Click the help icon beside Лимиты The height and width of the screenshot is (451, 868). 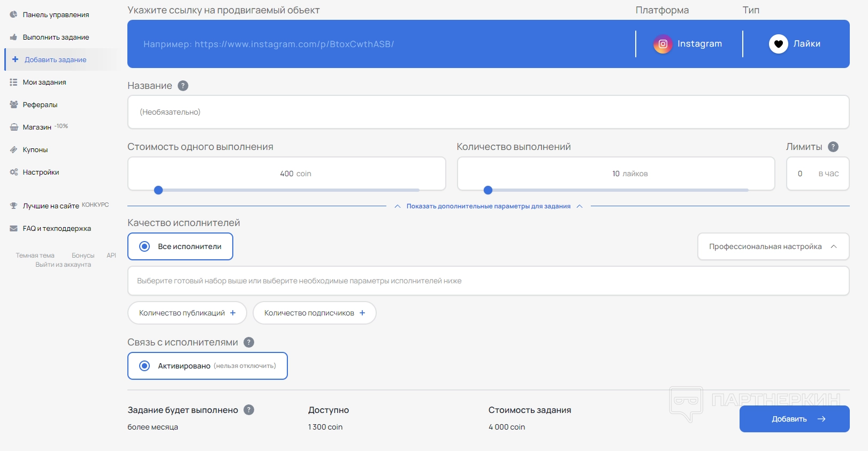click(833, 147)
